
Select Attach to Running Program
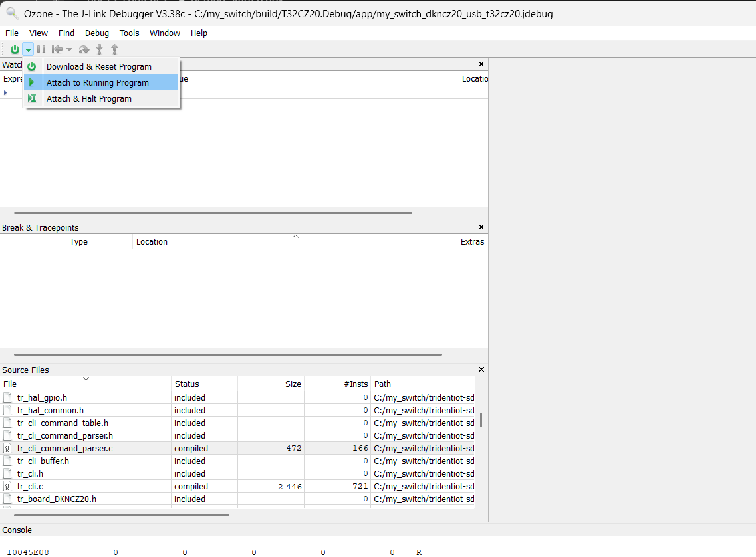101,82
